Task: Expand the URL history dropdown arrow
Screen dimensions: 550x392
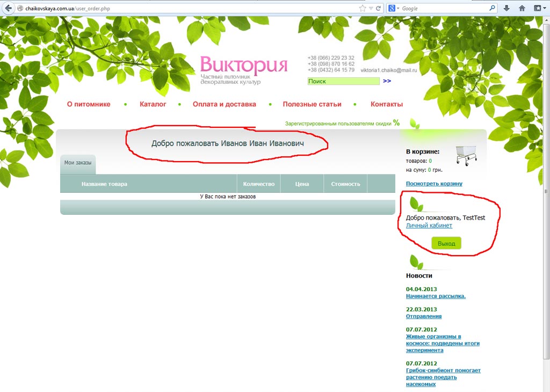Action: pos(371,9)
